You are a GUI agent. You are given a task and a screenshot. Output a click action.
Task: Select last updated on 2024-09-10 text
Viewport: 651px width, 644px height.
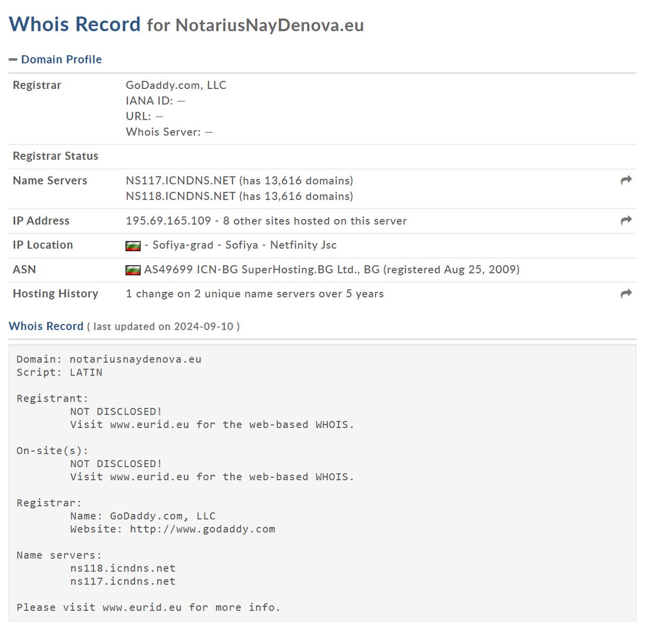click(x=163, y=327)
